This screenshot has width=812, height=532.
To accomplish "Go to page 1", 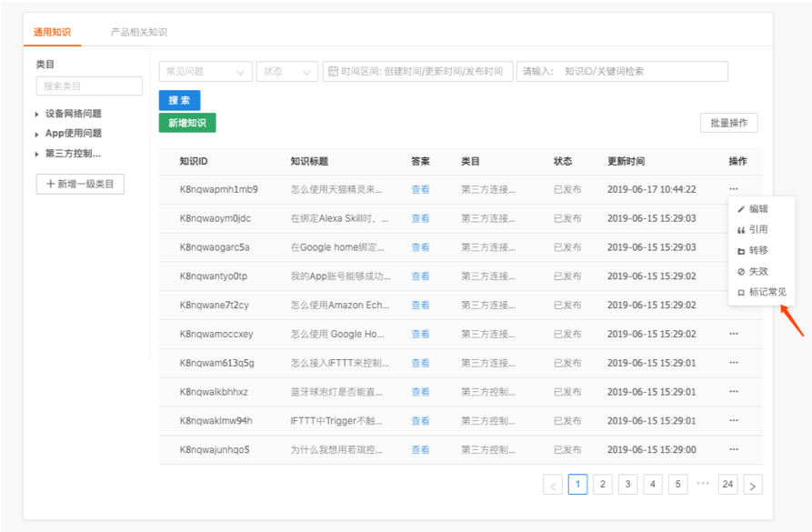I will pos(578,485).
